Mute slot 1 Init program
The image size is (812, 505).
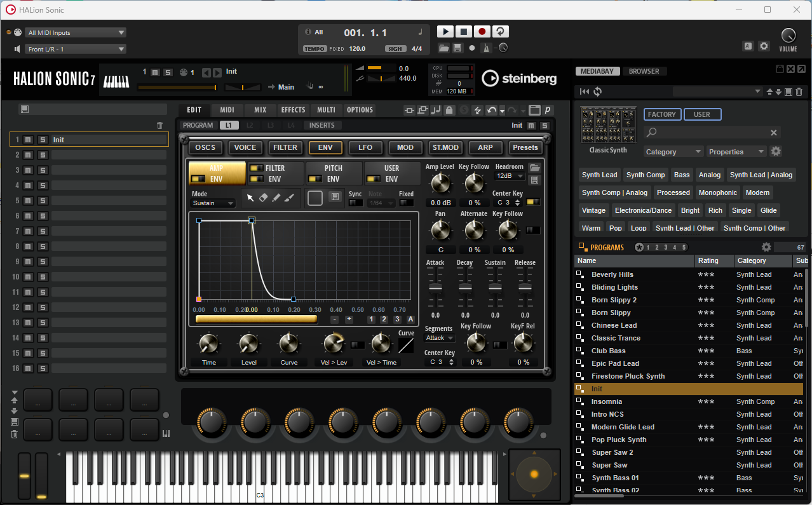[28, 140]
